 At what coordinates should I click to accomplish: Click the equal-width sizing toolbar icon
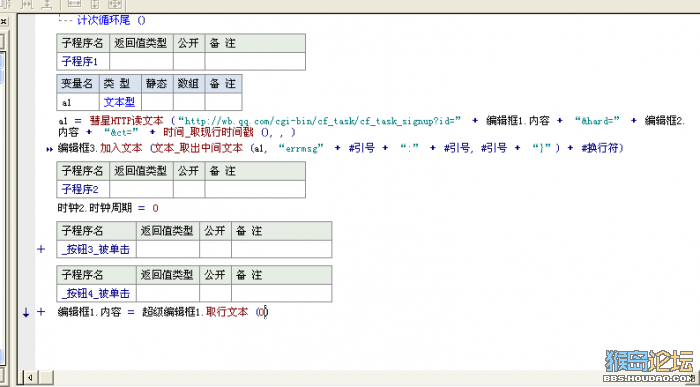(75, 4)
